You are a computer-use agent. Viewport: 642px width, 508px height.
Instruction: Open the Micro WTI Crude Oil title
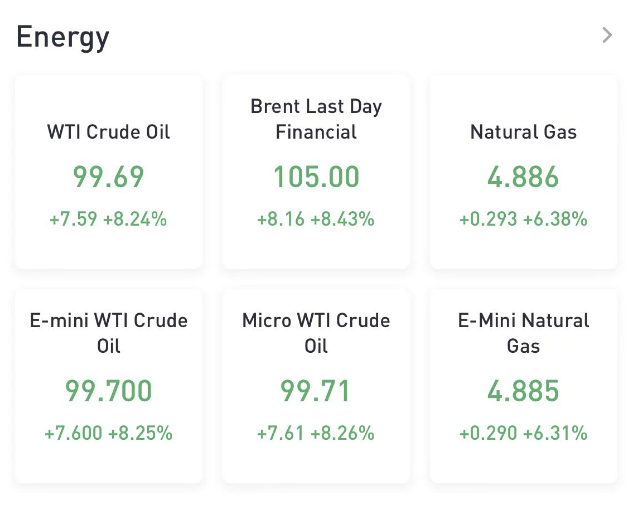(x=316, y=334)
